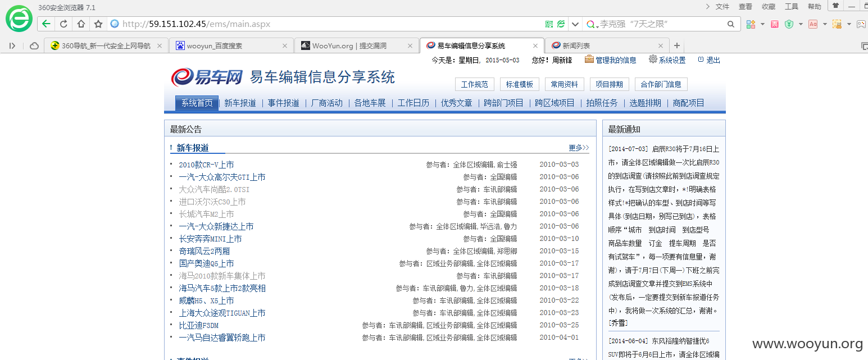Click the site info globe icon in address bar
The image size is (868, 360).
point(115,24)
